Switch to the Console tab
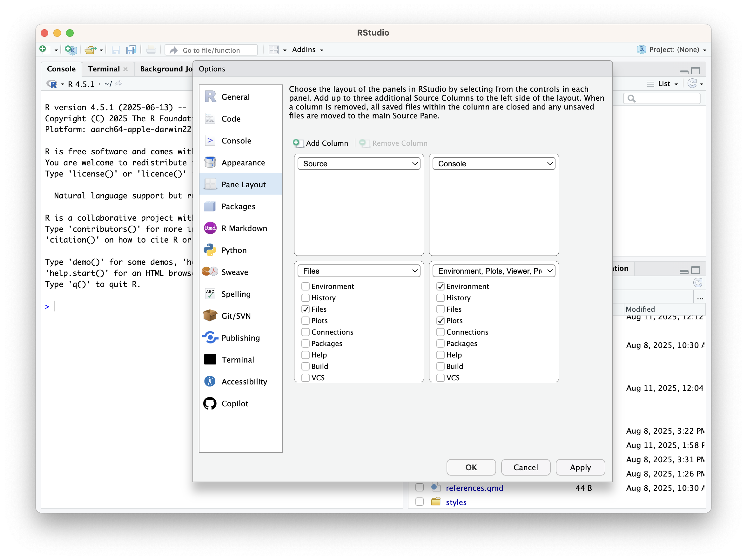The width and height of the screenshot is (747, 560). pos(61,69)
